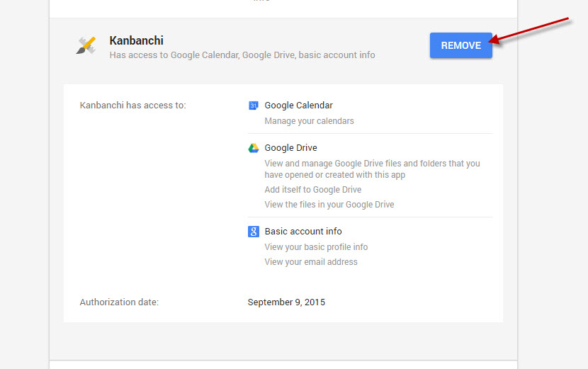The image size is (588, 369).
Task: Click the Manage your calendars permission text
Action: click(309, 121)
